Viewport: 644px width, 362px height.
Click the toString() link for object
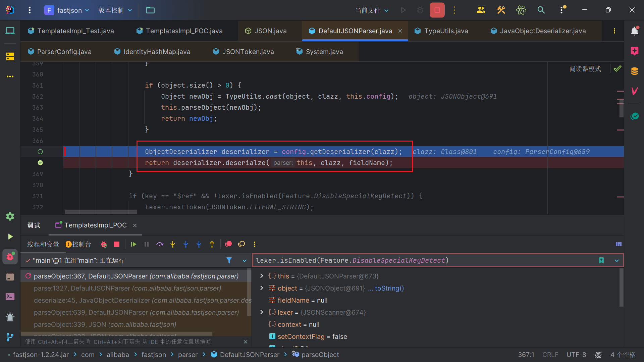[x=389, y=288]
